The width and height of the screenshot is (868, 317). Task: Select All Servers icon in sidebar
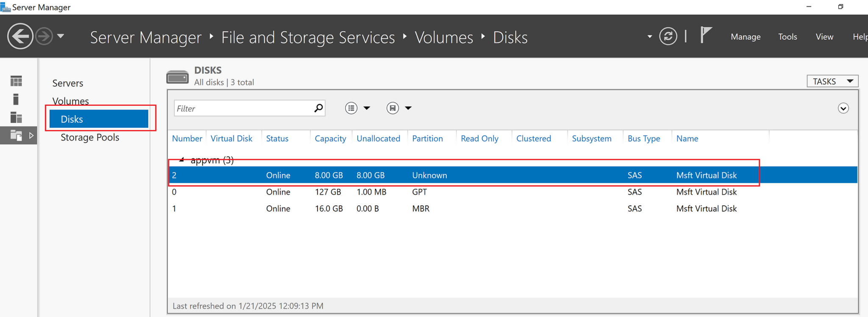point(16,117)
